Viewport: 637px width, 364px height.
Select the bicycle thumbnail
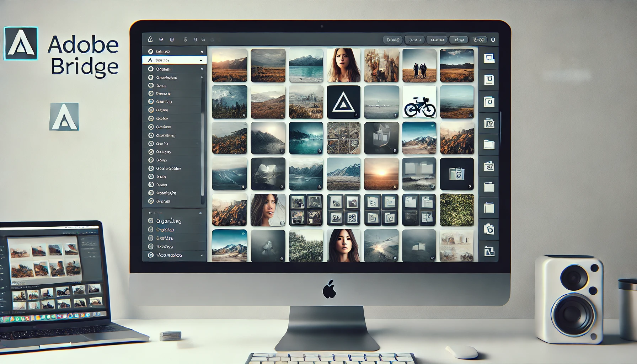coord(419,102)
